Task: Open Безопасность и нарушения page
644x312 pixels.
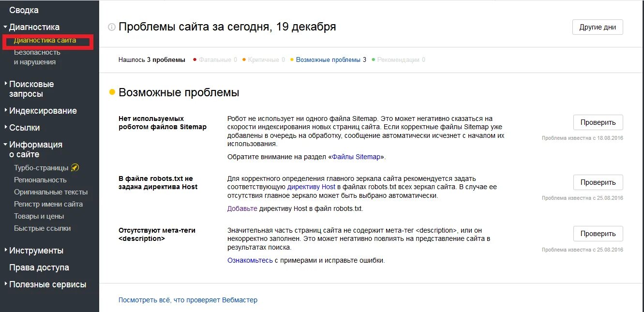Action: (35, 57)
